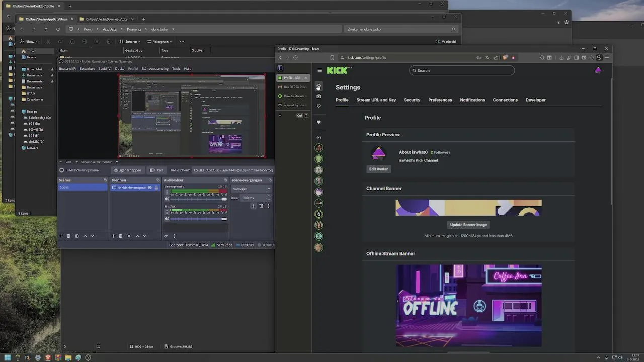The width and height of the screenshot is (644, 362).
Task: Click the Windows Start button
Action: [8, 357]
